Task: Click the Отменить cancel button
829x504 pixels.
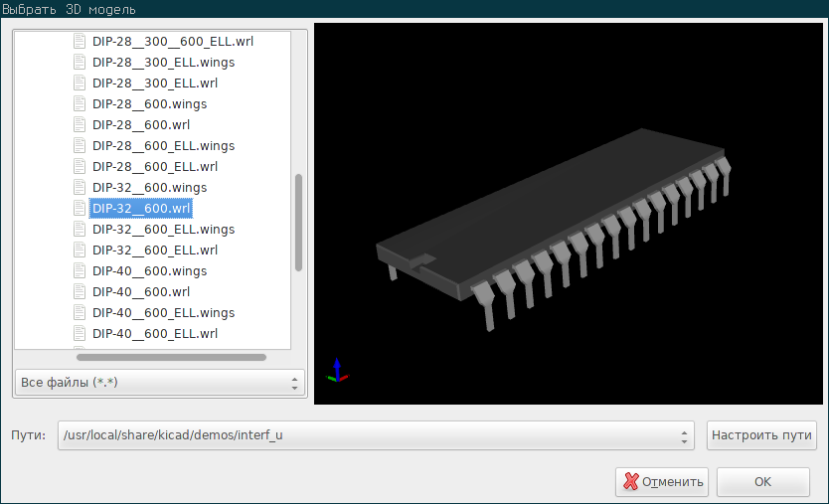Action: [x=662, y=482]
